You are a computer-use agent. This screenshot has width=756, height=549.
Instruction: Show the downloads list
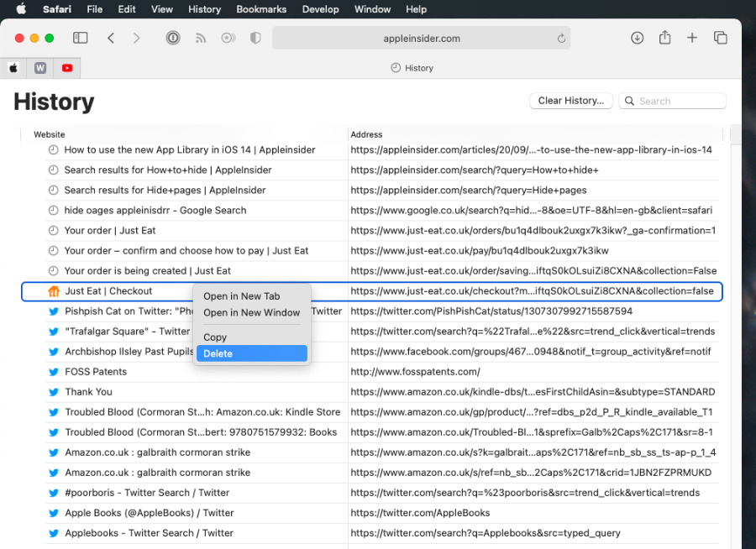[x=638, y=38]
